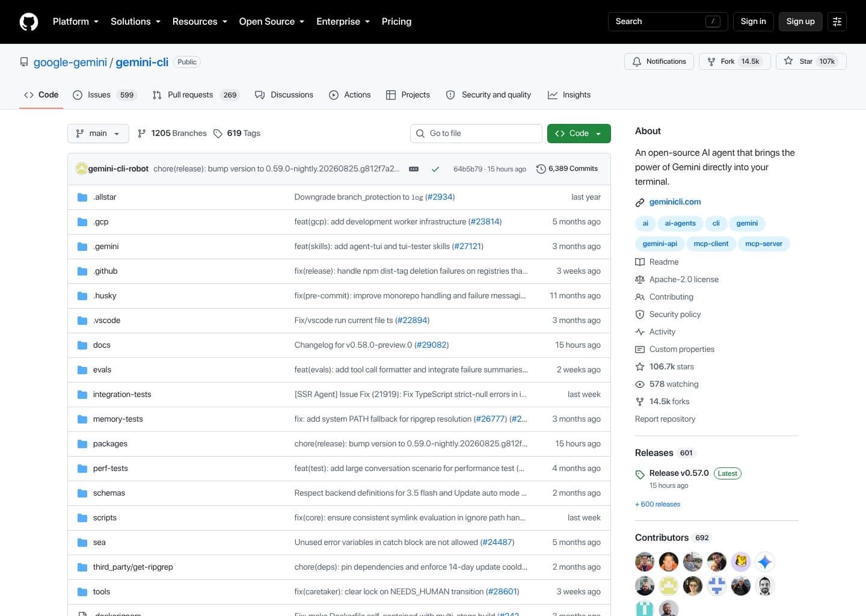Screen dimensions: 866x616
Task: Click the Sign up button
Action: 800,22
